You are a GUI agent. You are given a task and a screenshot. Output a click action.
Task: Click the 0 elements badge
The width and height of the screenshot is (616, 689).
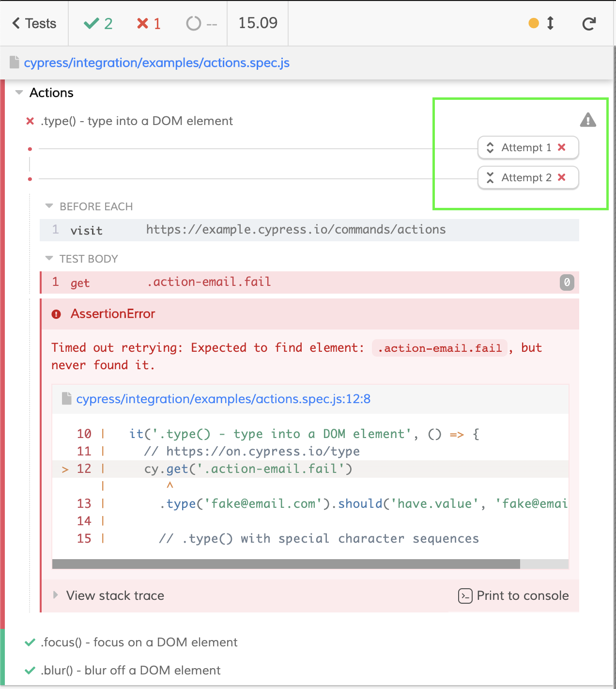567,282
